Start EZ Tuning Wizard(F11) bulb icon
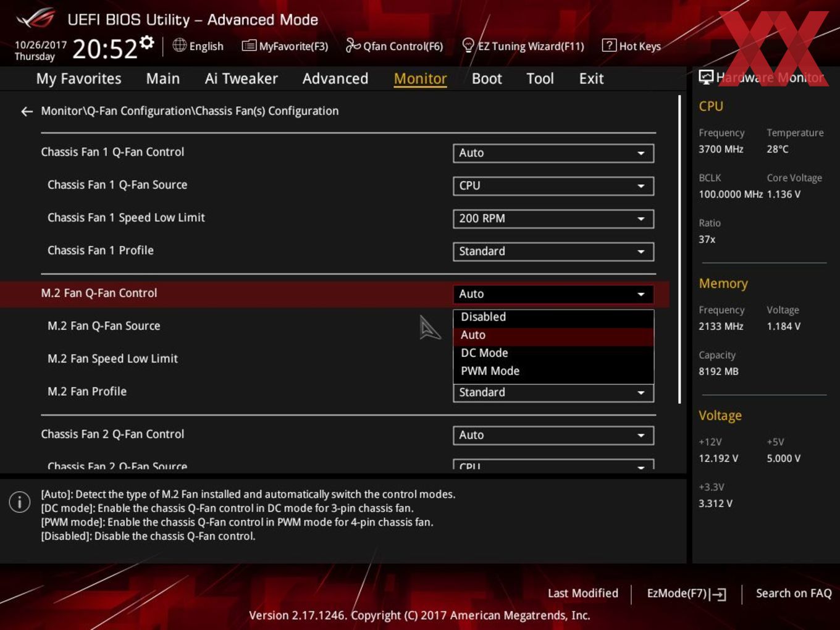This screenshot has width=840, height=630. point(468,45)
